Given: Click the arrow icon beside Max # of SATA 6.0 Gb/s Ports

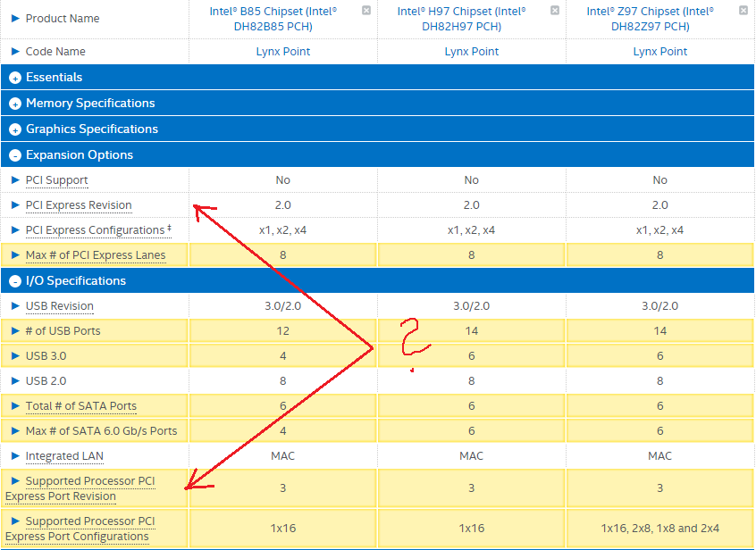Looking at the screenshot, I should point(15,430).
